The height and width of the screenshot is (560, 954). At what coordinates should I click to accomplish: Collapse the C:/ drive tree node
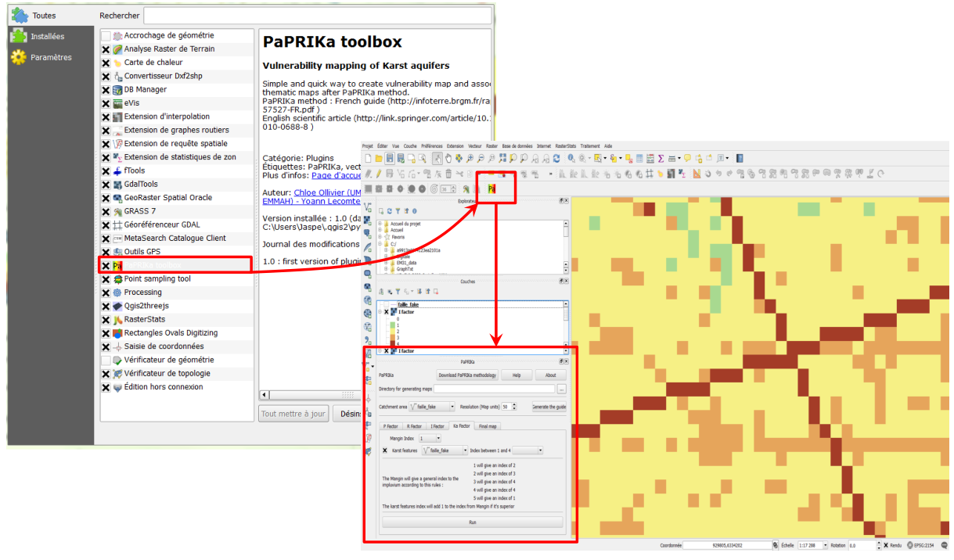point(380,243)
